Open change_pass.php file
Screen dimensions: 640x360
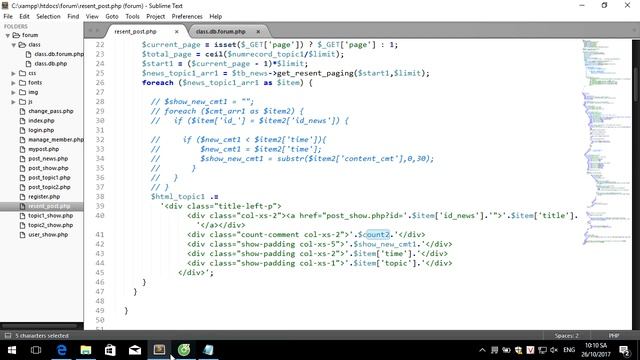point(51,111)
